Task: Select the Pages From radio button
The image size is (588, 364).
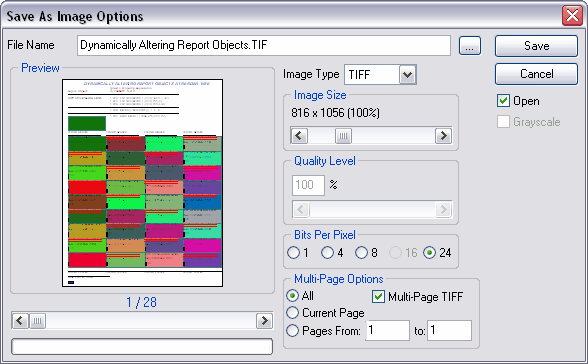Action: [x=292, y=331]
